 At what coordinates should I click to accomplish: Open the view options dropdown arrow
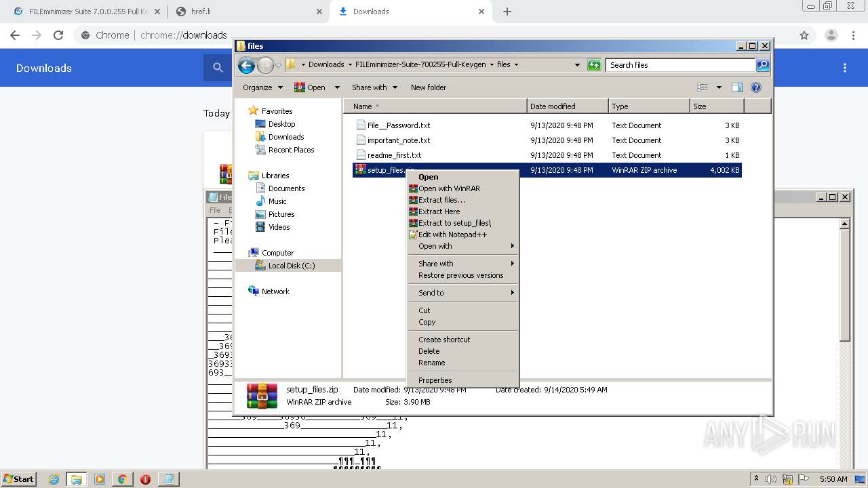click(719, 87)
